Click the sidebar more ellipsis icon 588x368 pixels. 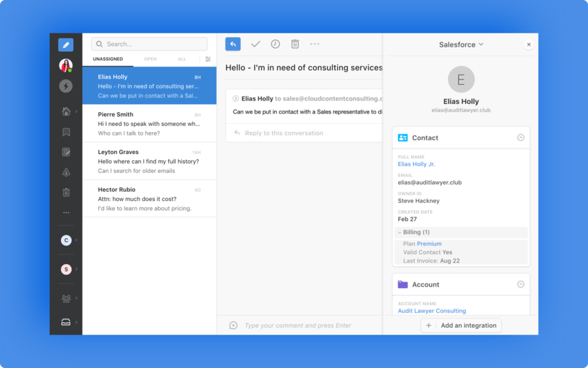[66, 213]
